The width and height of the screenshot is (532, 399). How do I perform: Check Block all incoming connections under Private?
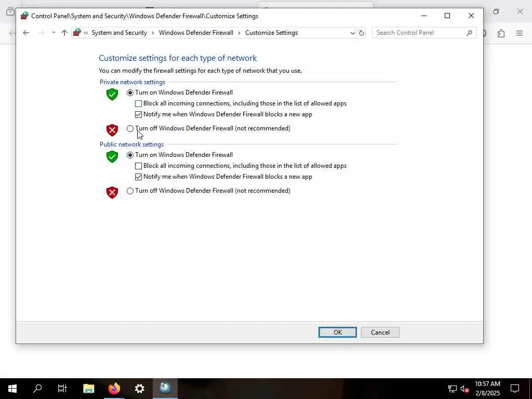138,103
